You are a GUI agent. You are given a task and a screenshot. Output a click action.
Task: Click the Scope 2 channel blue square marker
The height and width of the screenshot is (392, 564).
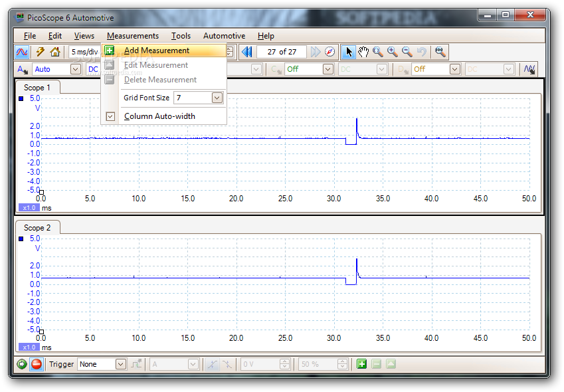[x=21, y=239]
